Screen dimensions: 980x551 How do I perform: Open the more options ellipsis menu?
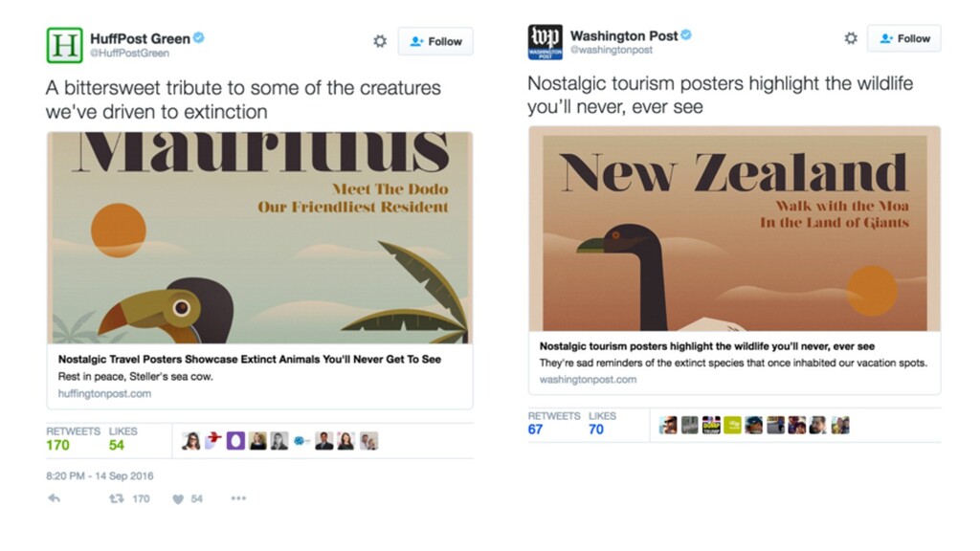pyautogui.click(x=238, y=497)
